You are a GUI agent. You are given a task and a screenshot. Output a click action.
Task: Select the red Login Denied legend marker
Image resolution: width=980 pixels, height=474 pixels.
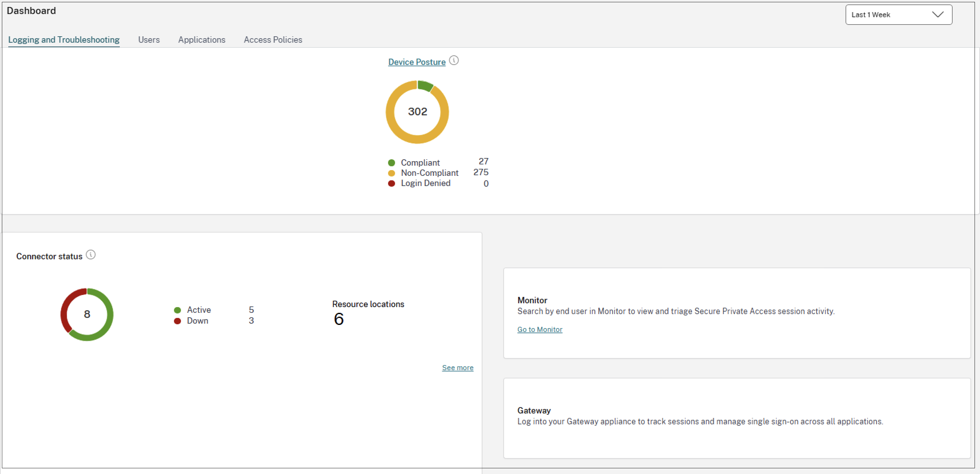pyautogui.click(x=392, y=184)
